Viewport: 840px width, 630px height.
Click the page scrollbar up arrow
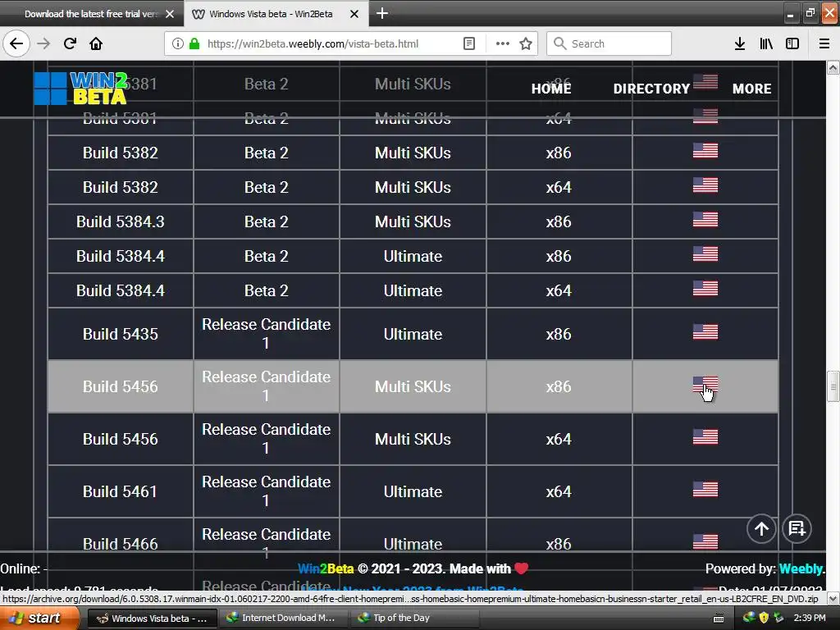833,67
